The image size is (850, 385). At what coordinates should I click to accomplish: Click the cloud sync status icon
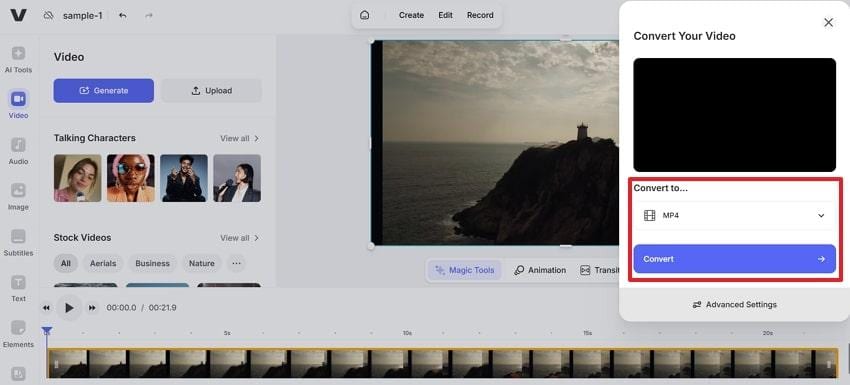coord(49,16)
